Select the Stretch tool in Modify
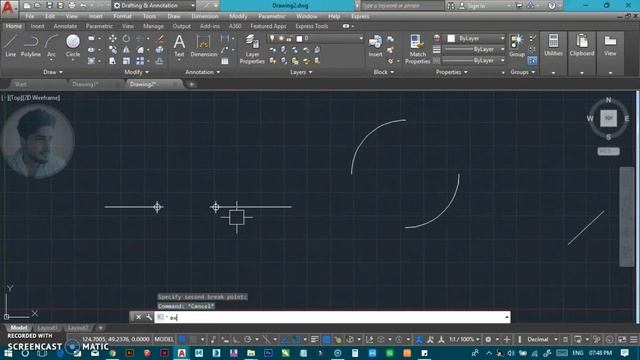Viewport: 640px width, 360px height. click(113, 61)
